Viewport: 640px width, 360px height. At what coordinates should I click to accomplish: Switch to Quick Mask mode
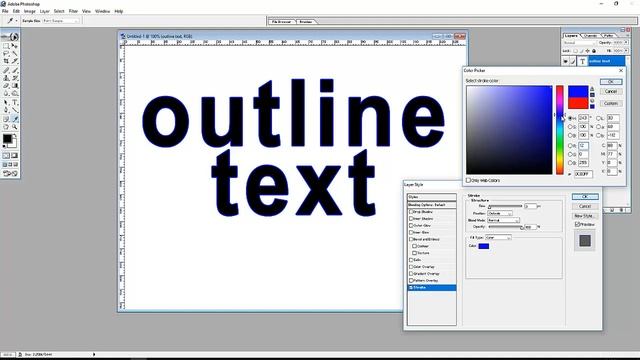[15, 156]
